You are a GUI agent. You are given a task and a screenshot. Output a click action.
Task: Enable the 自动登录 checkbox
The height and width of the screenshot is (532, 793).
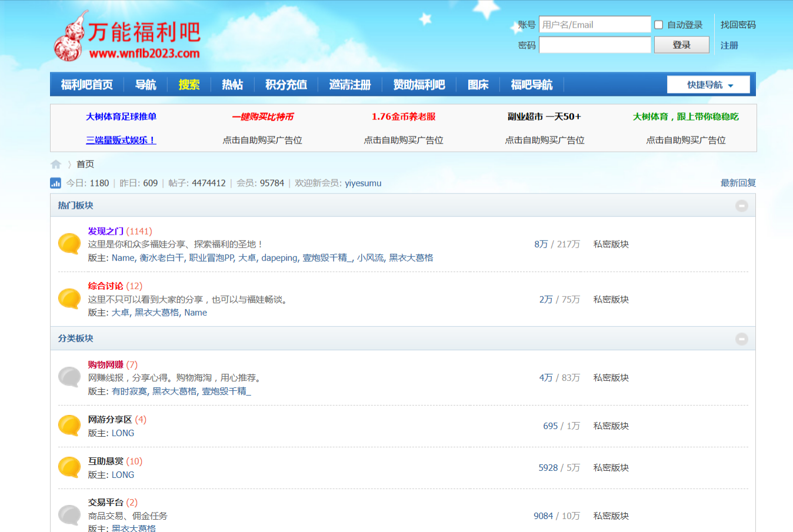659,25
